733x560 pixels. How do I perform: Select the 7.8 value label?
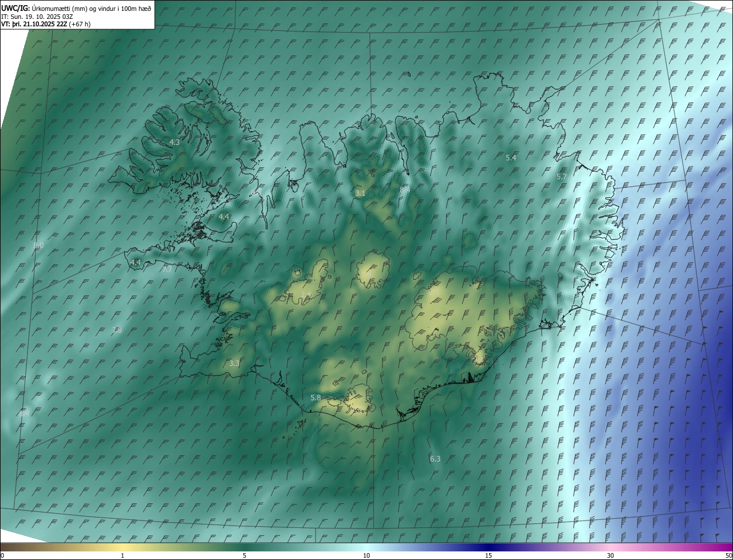(117, 330)
